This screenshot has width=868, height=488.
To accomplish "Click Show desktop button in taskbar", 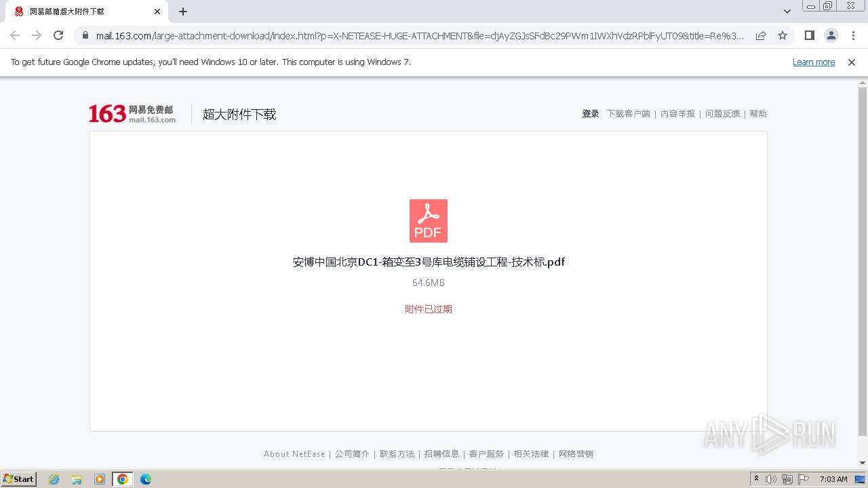I will pyautogui.click(x=861, y=479).
